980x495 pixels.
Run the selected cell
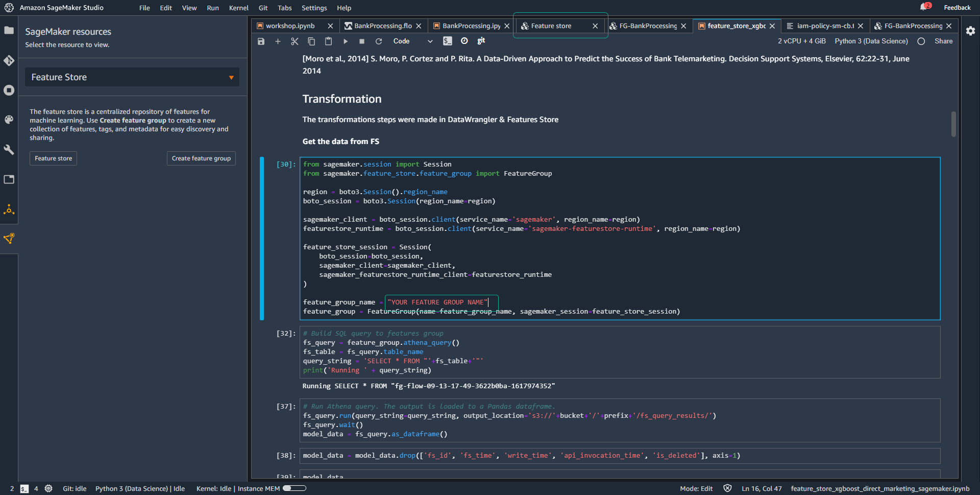point(345,41)
